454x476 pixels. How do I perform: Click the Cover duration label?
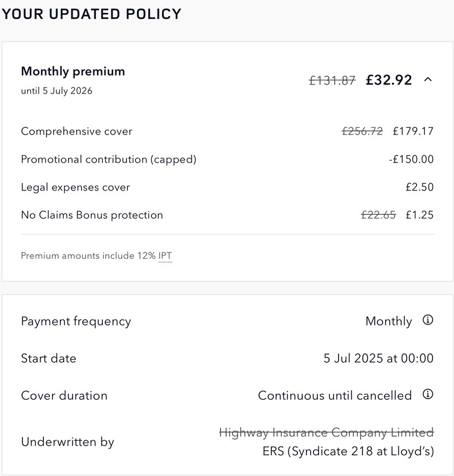[64, 395]
